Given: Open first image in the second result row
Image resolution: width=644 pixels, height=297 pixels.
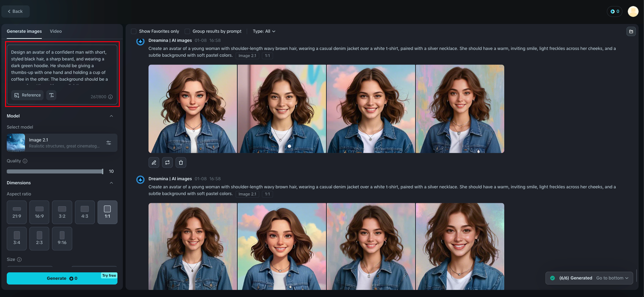Looking at the screenshot, I should click(193, 246).
